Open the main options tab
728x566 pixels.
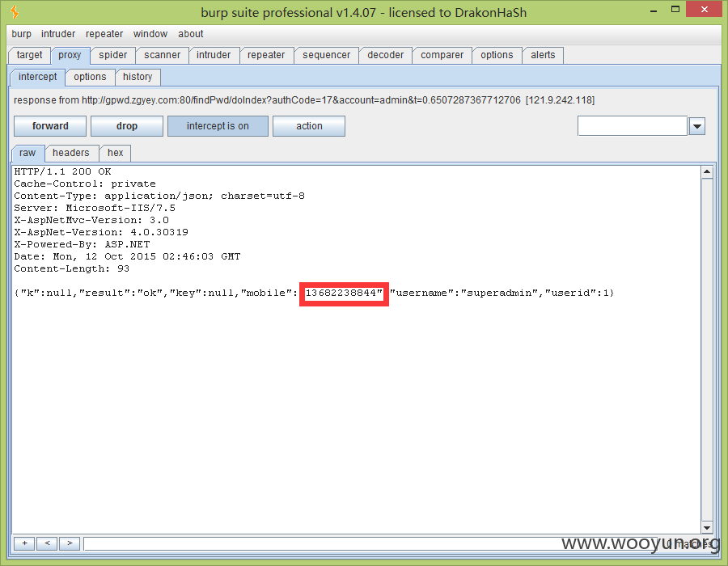[x=497, y=55]
